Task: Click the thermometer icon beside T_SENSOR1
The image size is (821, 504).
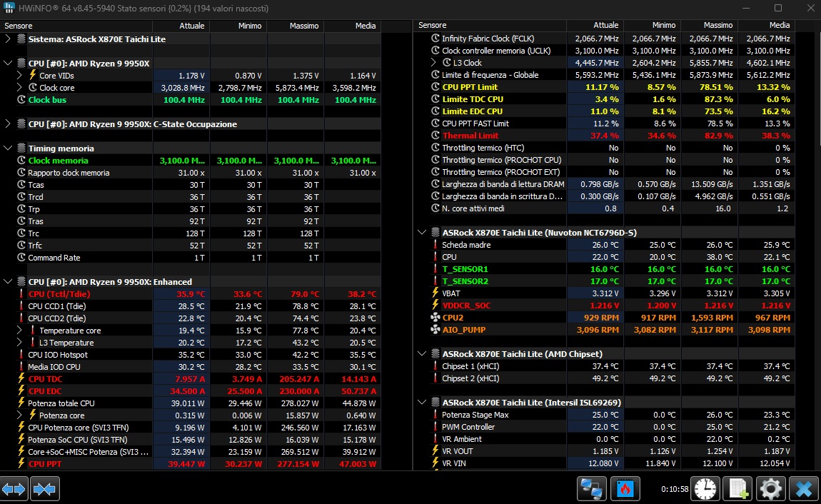Action: (435, 268)
